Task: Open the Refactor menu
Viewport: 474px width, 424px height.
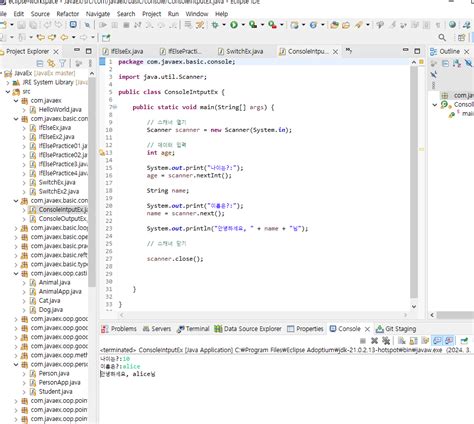Action: click(x=68, y=14)
